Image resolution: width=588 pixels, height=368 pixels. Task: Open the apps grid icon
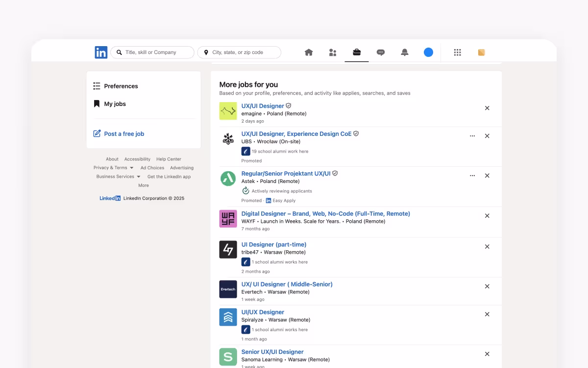point(458,53)
